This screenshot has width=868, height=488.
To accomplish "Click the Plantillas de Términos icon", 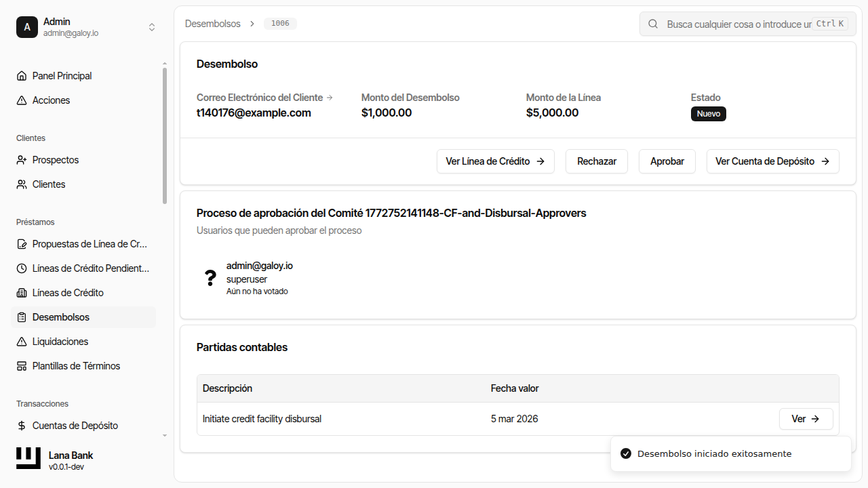I will coord(22,366).
